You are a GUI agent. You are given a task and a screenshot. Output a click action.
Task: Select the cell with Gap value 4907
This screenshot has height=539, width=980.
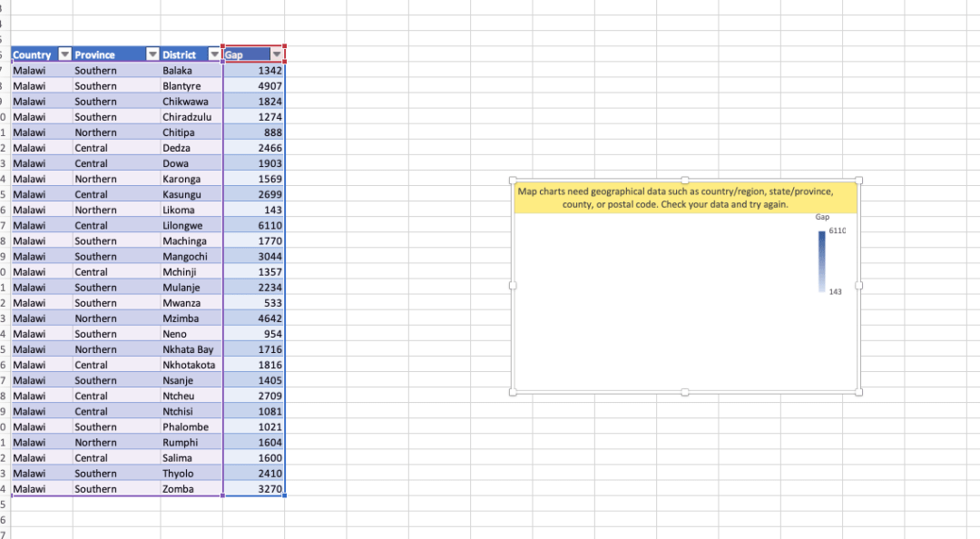click(254, 86)
